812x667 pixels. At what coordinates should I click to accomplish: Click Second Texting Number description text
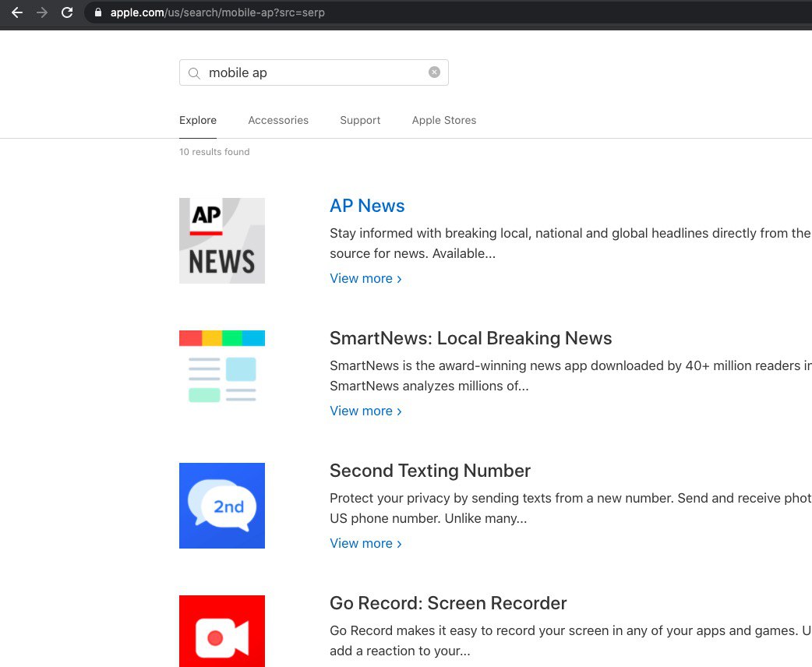[570, 509]
